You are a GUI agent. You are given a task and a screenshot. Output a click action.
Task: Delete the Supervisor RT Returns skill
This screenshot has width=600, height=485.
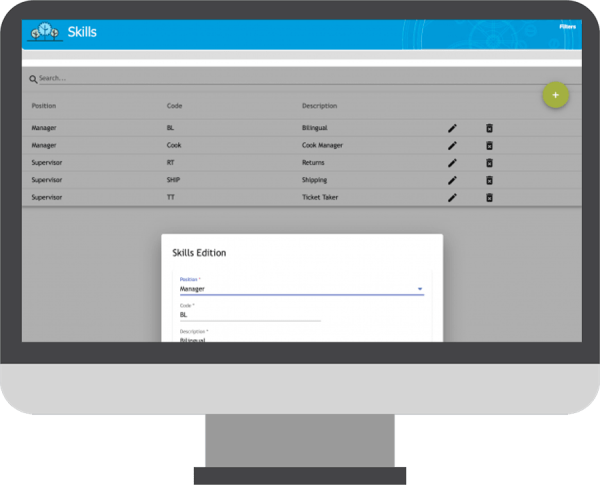pos(489,162)
